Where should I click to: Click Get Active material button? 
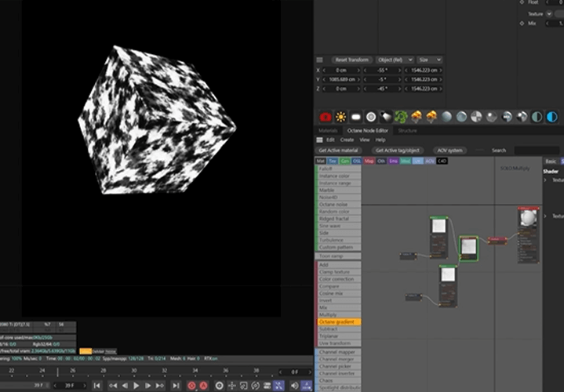point(338,151)
